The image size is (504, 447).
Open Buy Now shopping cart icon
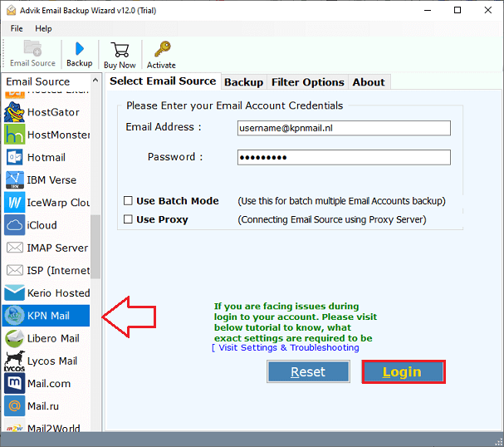click(120, 50)
